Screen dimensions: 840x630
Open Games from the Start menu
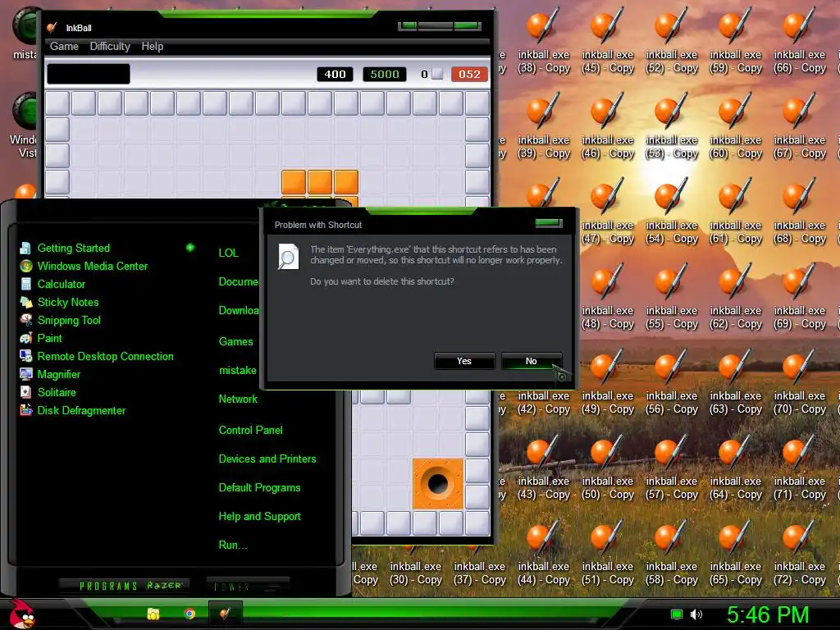235,341
